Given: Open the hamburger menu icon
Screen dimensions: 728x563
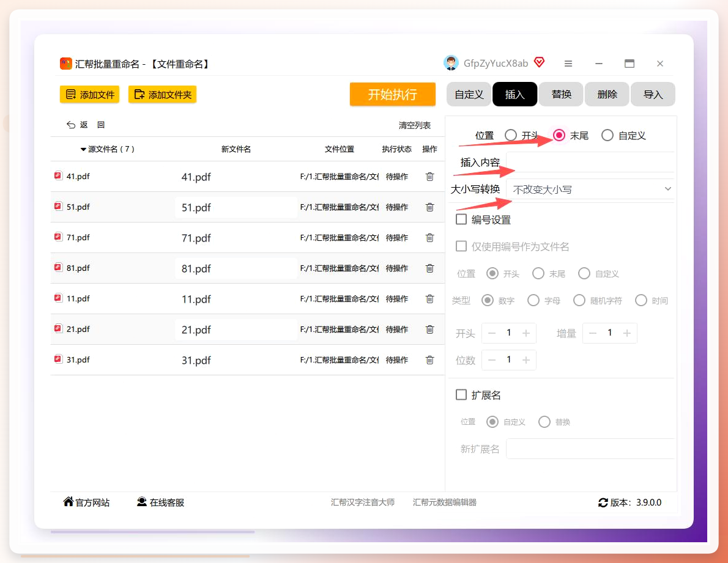Looking at the screenshot, I should click(x=568, y=64).
